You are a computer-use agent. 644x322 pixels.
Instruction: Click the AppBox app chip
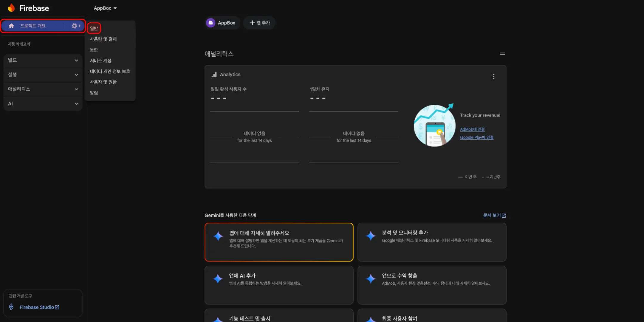click(223, 23)
